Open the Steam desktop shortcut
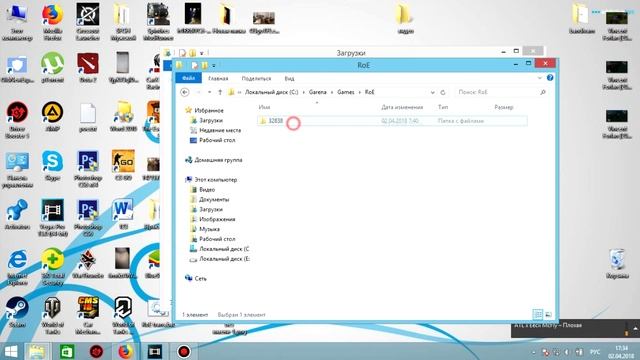The width and height of the screenshot is (640, 360). [17, 313]
